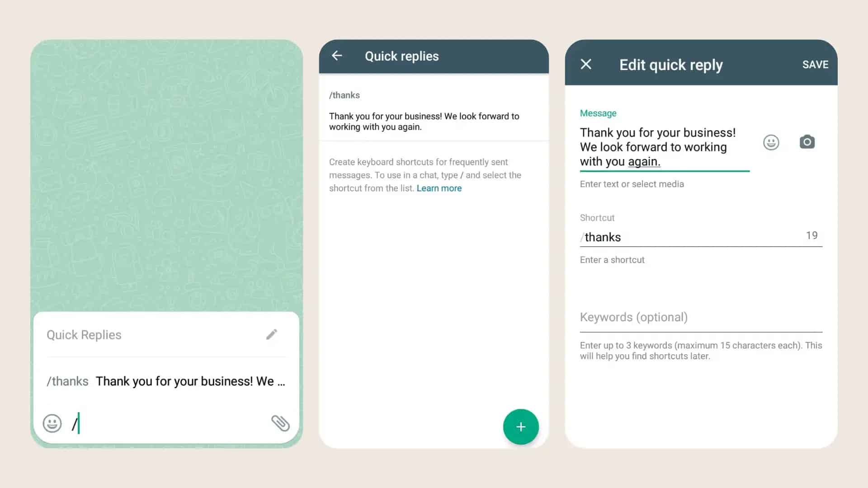Click the green plus button to add quick reply
This screenshot has height=488, width=868.
tap(520, 426)
